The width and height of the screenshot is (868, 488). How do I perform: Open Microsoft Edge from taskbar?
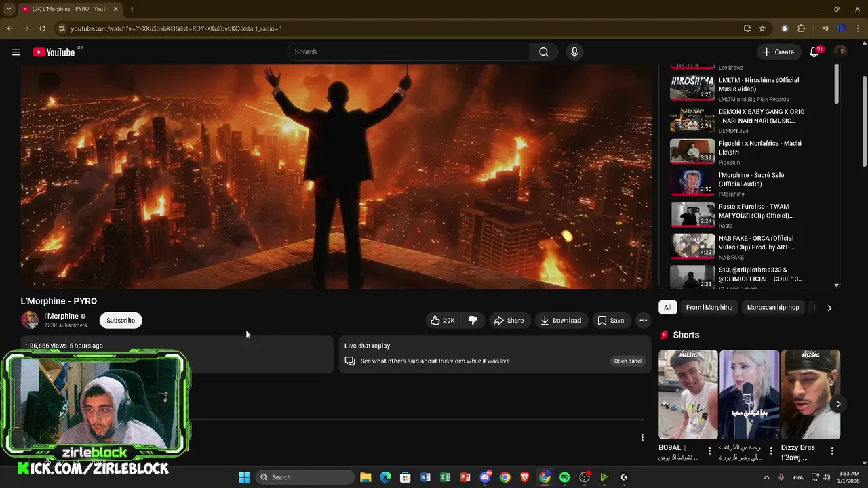pyautogui.click(x=385, y=477)
